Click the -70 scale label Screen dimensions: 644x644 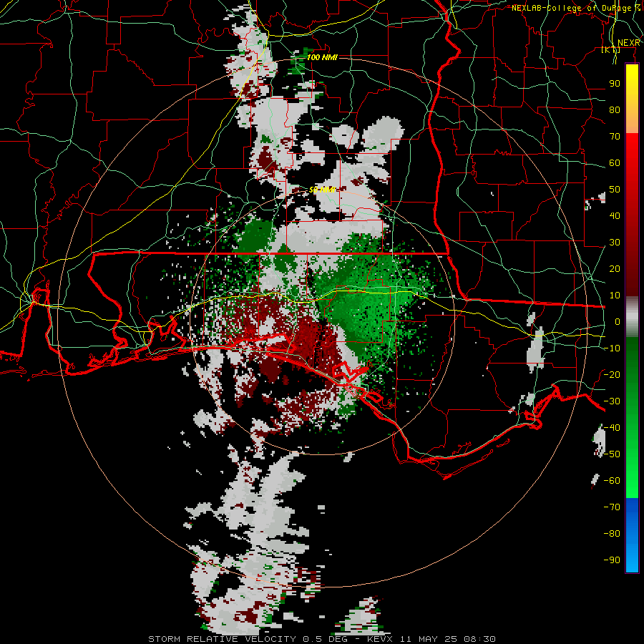612,507
